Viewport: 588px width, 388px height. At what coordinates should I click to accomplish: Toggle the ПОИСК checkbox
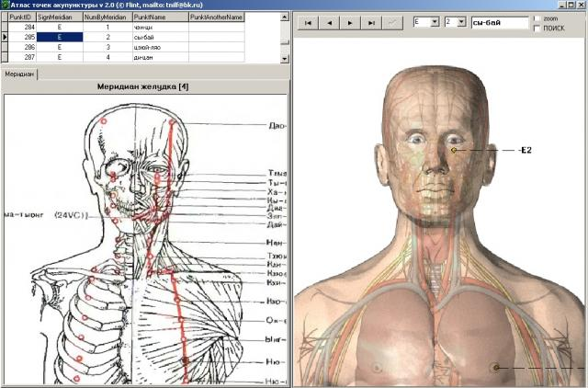pyautogui.click(x=537, y=29)
